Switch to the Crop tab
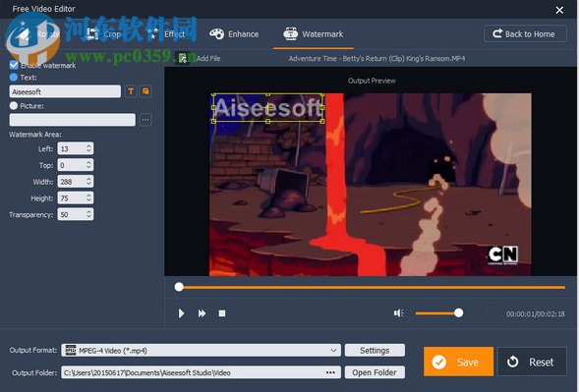The image size is (579, 392). 104,34
